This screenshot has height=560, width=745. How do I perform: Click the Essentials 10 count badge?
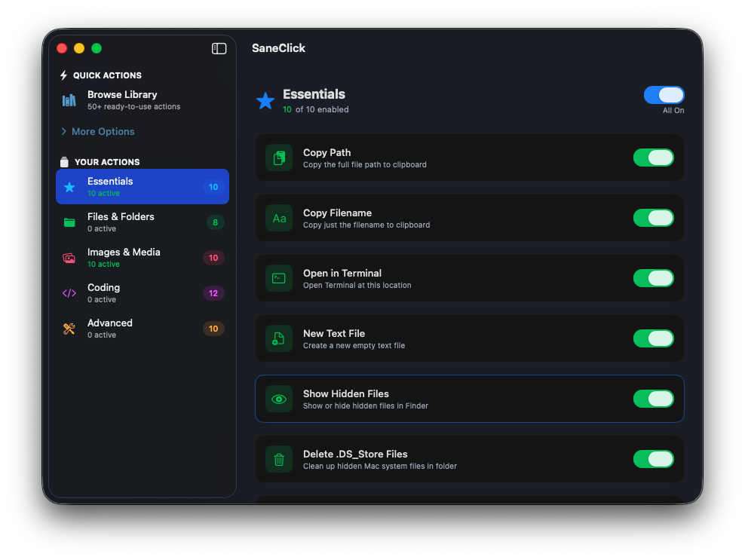213,187
